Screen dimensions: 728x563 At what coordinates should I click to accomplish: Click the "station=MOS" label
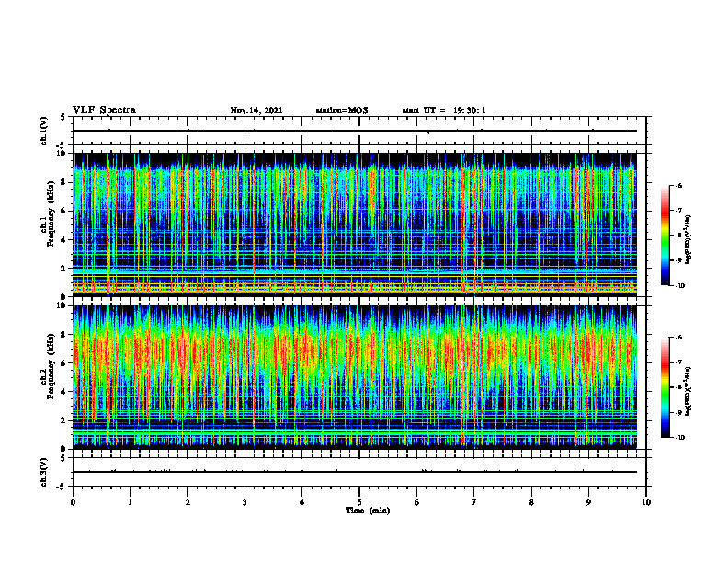342,110
